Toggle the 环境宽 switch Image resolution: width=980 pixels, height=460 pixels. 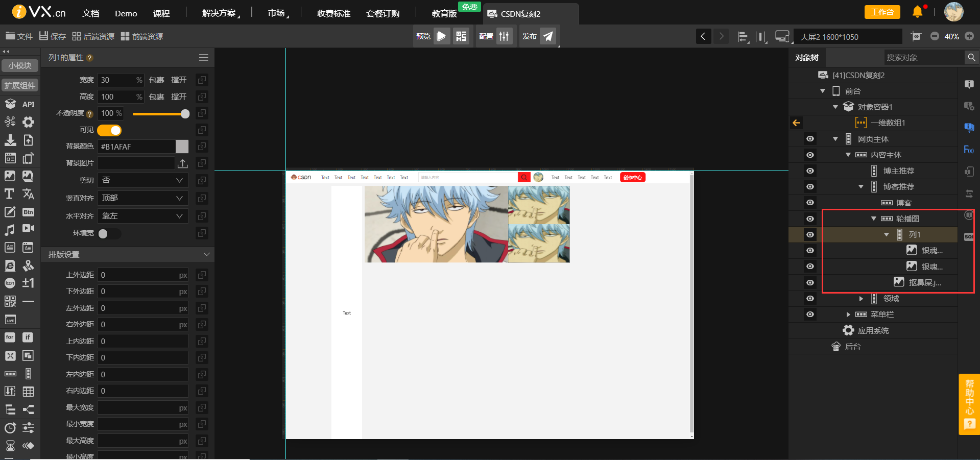pos(109,233)
